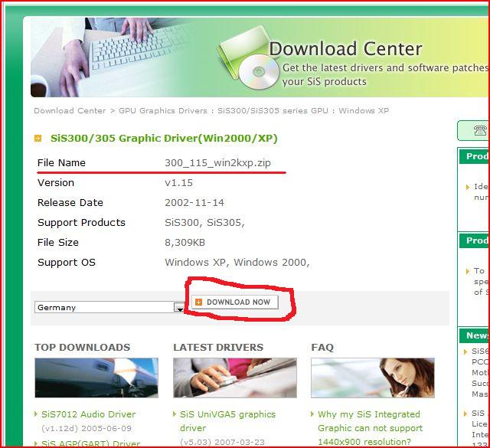The image size is (490, 448).
Task: Click the SiS300, SiS305 support products text
Action: coord(204,223)
